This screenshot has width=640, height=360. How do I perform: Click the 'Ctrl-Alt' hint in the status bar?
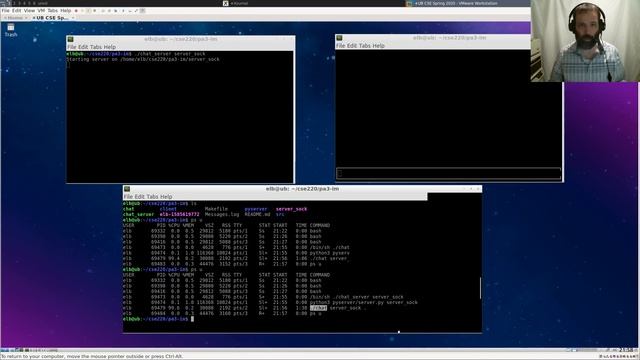click(x=172, y=356)
